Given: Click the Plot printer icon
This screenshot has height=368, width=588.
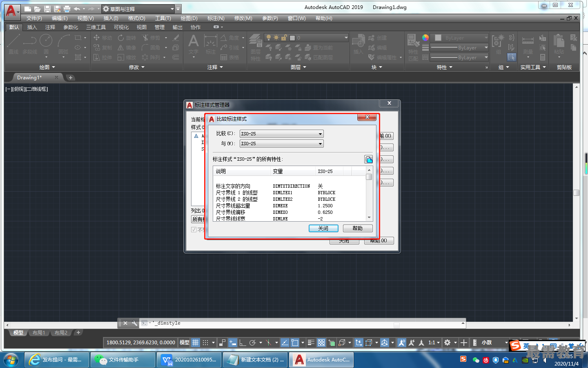Looking at the screenshot, I should (67, 9).
